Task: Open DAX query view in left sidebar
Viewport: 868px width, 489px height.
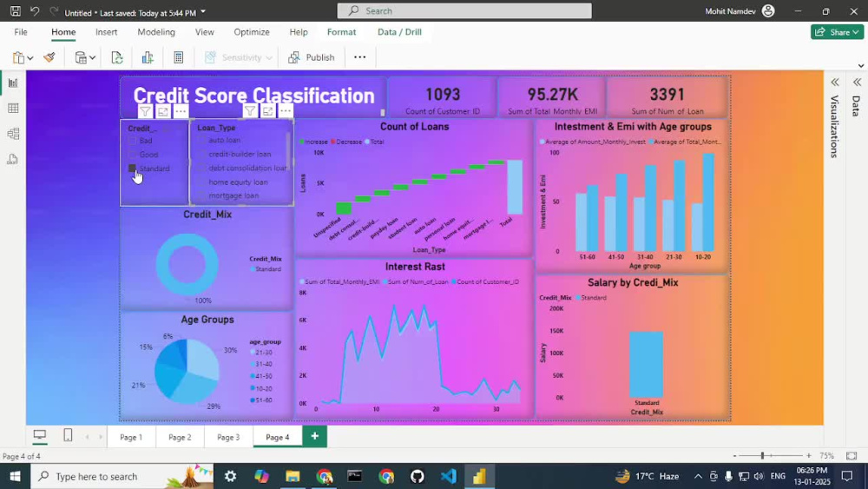Action: (13, 160)
